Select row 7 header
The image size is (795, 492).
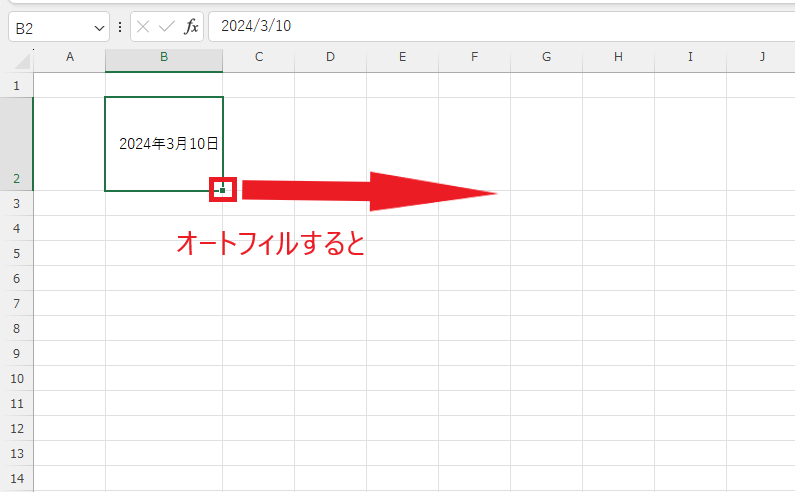click(x=17, y=303)
